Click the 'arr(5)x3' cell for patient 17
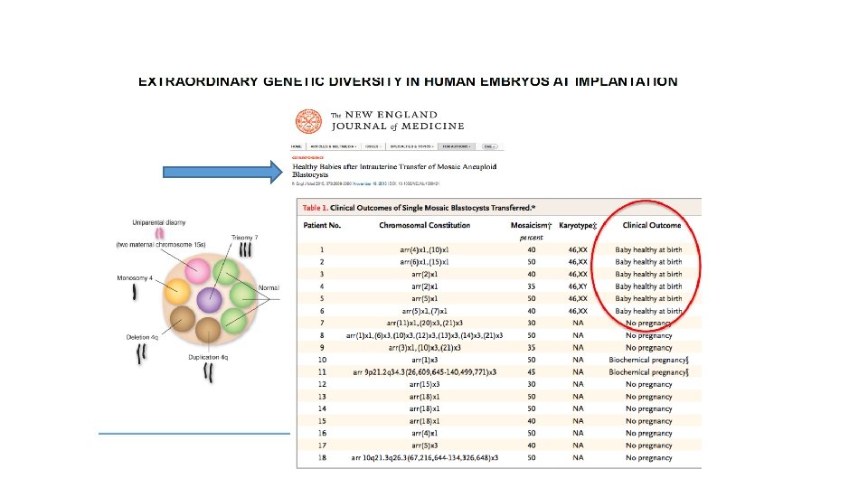The height and width of the screenshot is (488, 868). tap(425, 446)
